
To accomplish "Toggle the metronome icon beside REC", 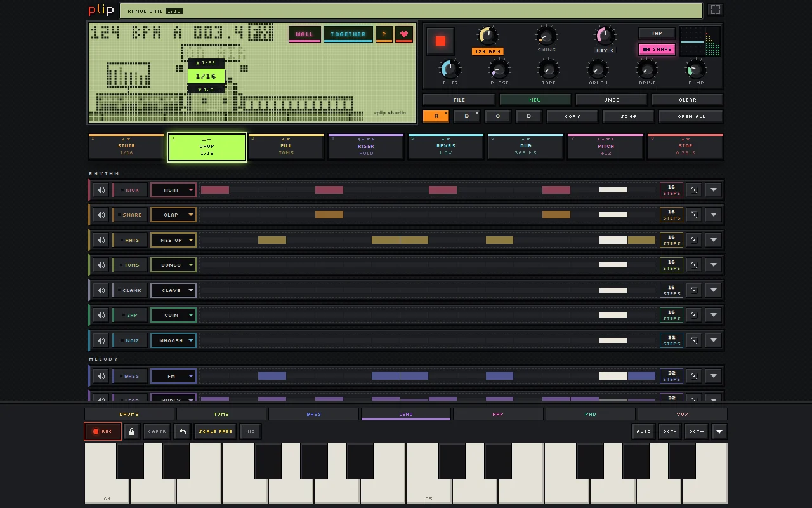I will (x=131, y=431).
